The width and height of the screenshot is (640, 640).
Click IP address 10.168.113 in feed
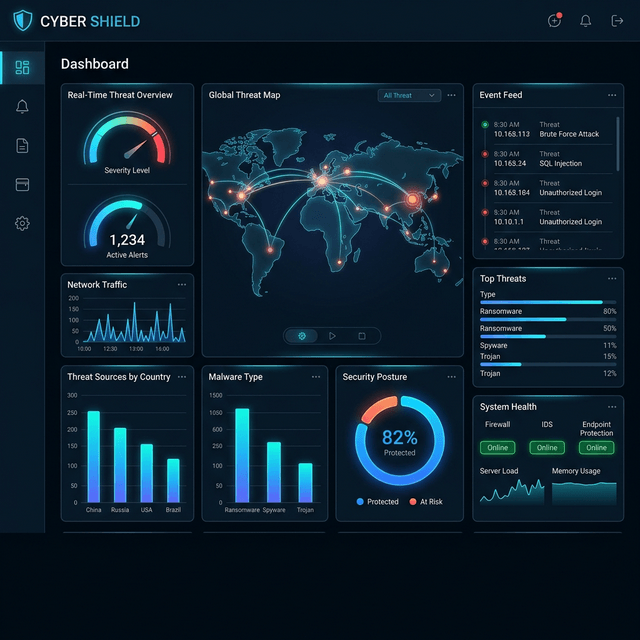click(x=511, y=134)
